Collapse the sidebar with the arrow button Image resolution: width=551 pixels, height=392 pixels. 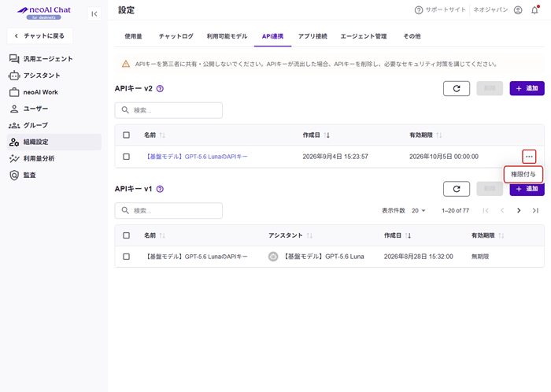[94, 14]
